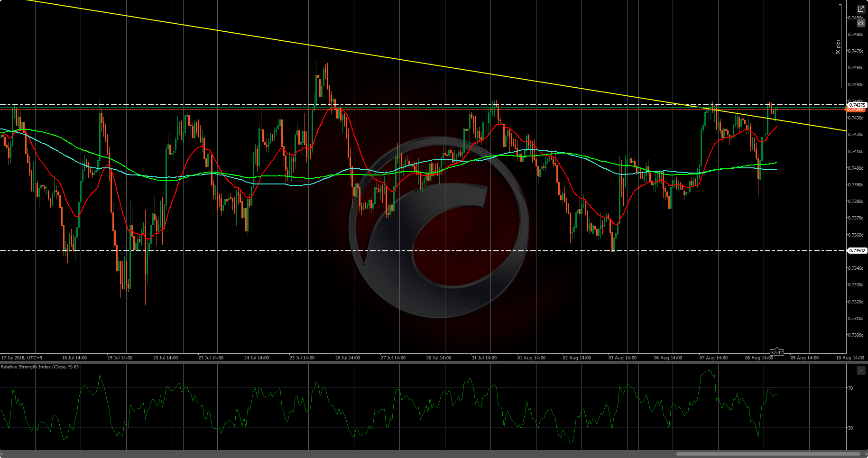The width and height of the screenshot is (868, 458).
Task: Click the 08 Aug 14:00 date label
Action: pos(759,358)
